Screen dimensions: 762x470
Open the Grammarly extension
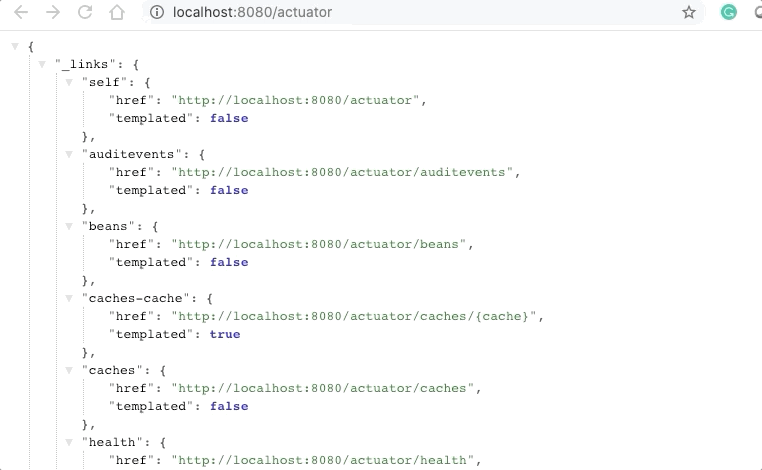pos(729,13)
